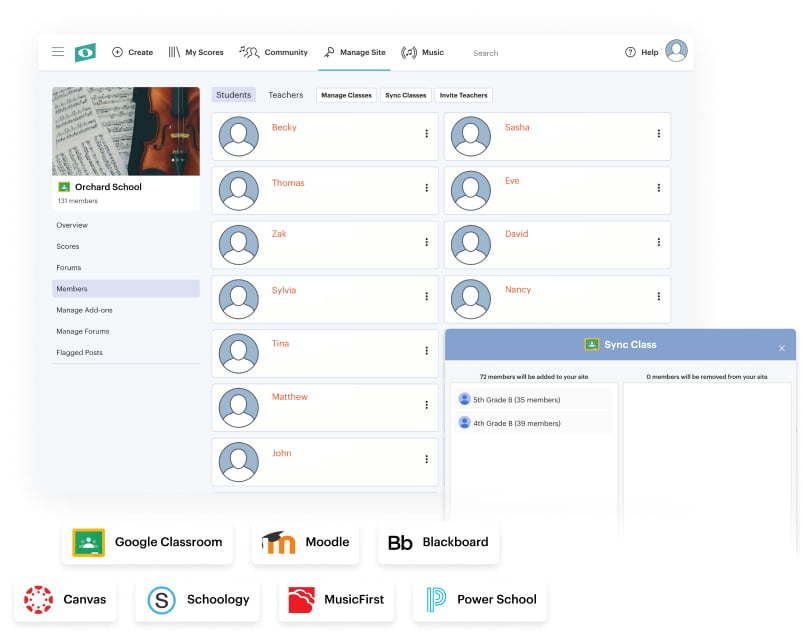
Task: Close the Sync Class dialog
Action: pyautogui.click(x=782, y=348)
